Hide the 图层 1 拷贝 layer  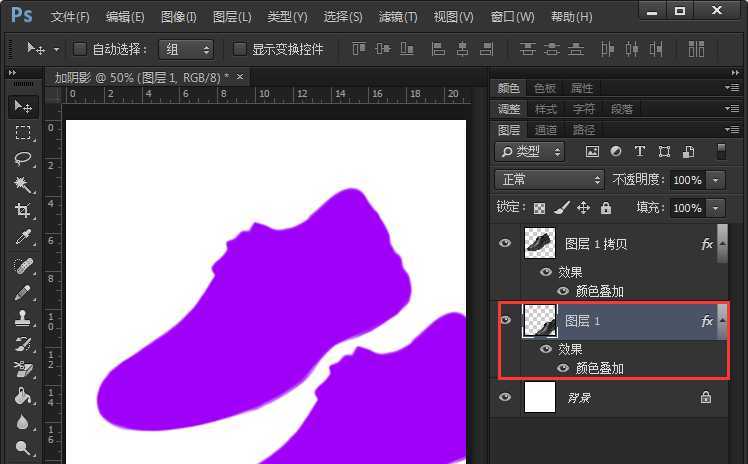point(505,243)
